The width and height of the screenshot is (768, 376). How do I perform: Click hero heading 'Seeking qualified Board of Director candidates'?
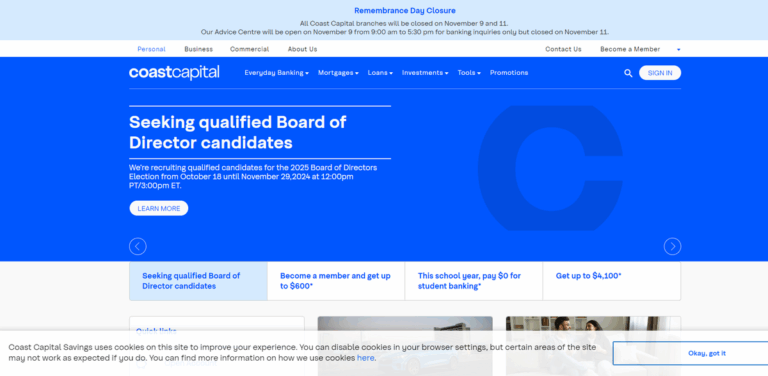tap(238, 132)
